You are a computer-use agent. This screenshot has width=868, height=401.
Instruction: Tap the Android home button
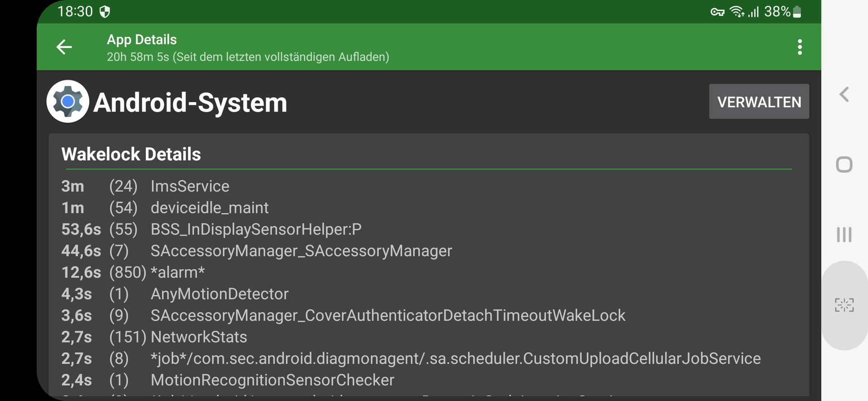844,165
